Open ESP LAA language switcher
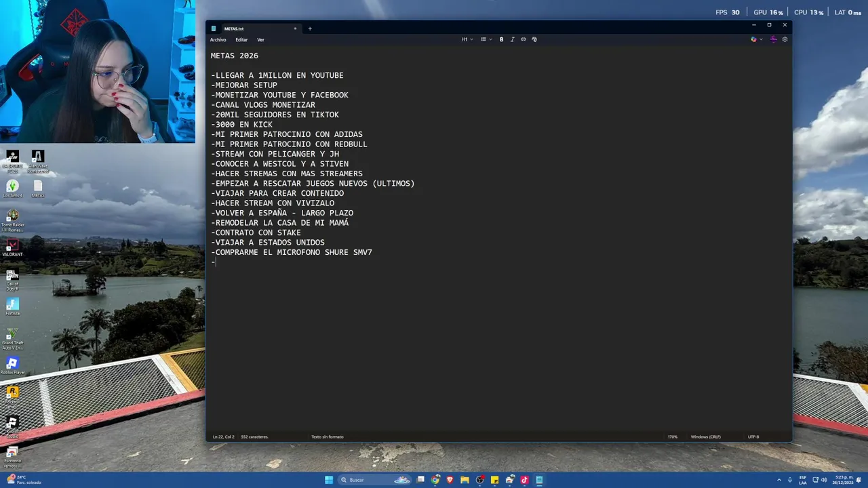868x488 pixels. [803, 480]
